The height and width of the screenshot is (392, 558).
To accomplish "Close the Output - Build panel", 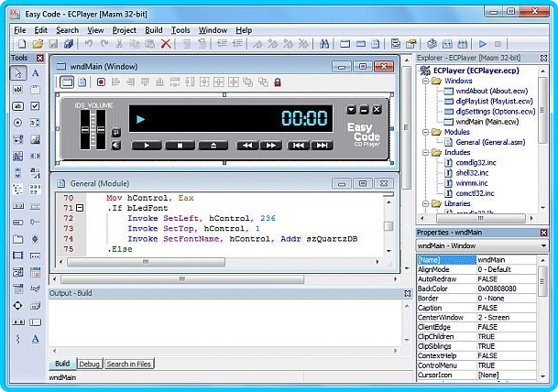I will [x=408, y=293].
